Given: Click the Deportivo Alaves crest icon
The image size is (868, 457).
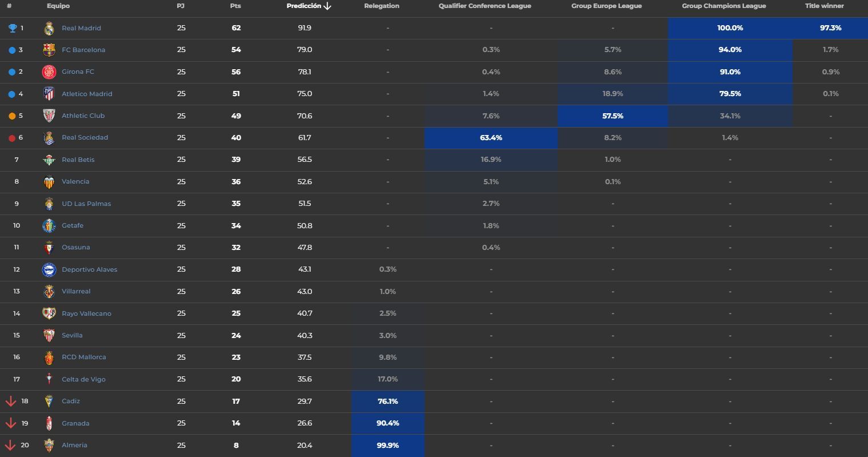Looking at the screenshot, I should (x=49, y=269).
